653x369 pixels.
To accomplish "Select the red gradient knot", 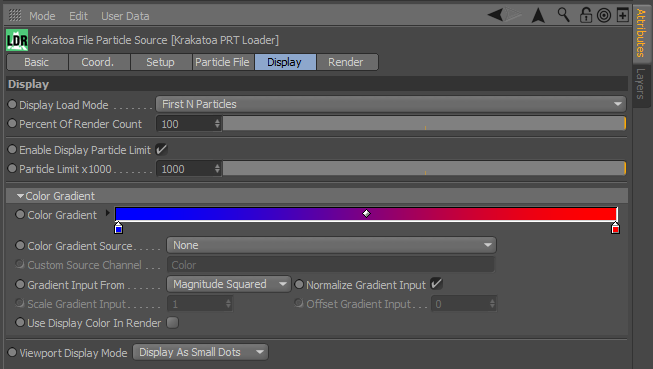I will point(615,228).
